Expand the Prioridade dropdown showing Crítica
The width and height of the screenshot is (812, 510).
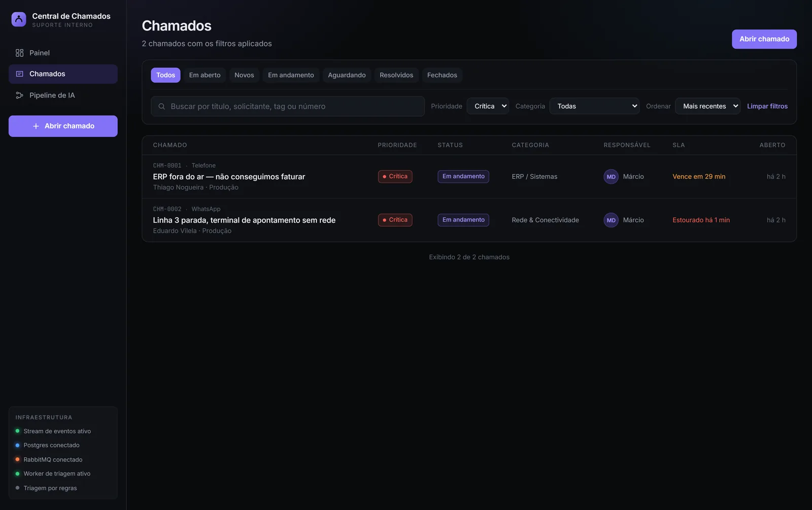point(488,106)
